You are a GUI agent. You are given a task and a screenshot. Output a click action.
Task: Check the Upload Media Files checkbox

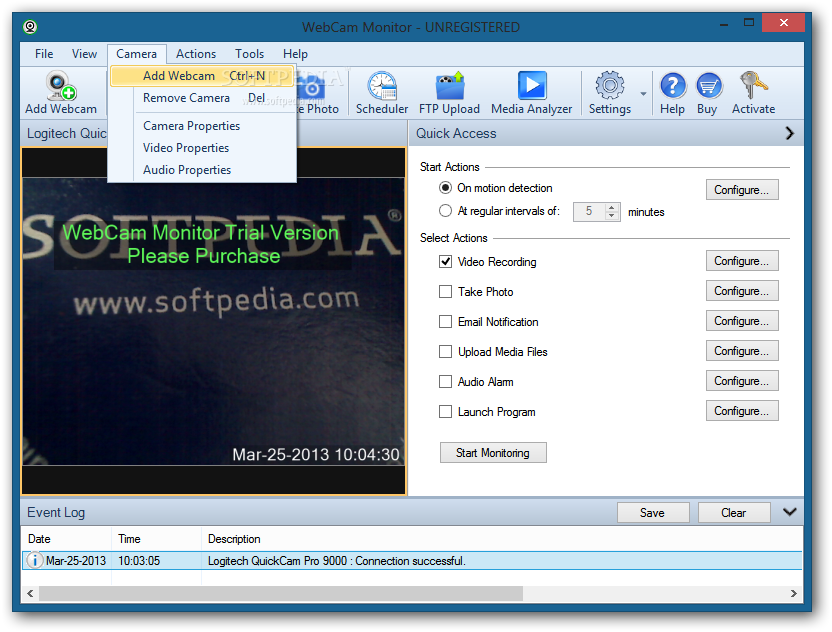445,352
